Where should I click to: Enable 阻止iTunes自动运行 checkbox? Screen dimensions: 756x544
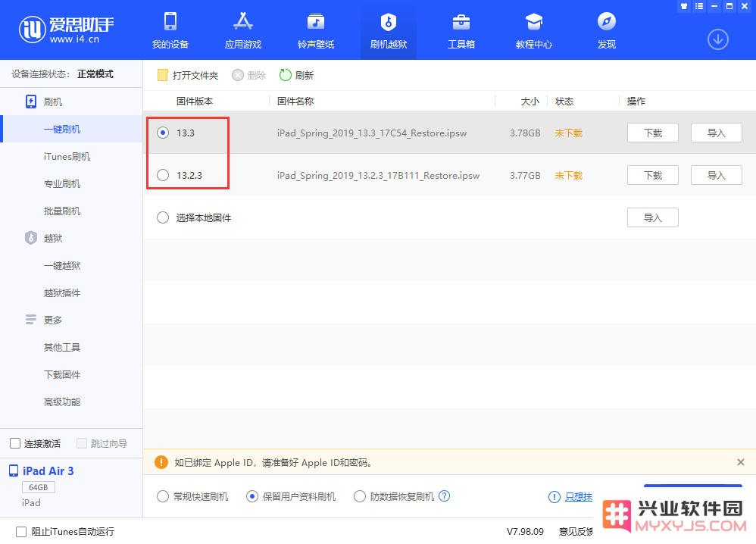click(x=21, y=531)
